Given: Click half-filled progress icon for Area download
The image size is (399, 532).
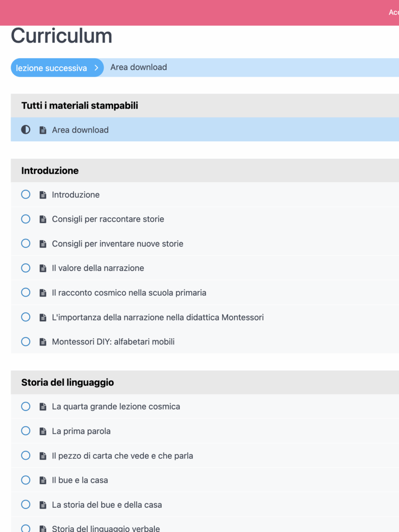Looking at the screenshot, I should [x=26, y=130].
